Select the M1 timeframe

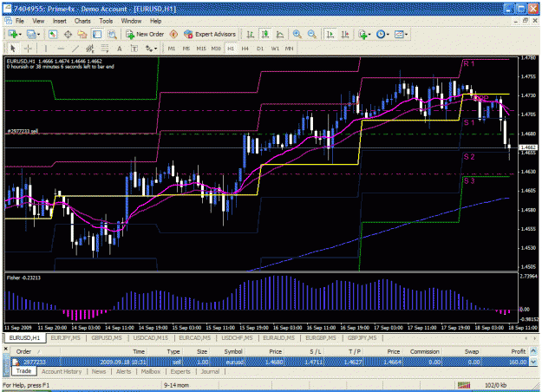(172, 49)
